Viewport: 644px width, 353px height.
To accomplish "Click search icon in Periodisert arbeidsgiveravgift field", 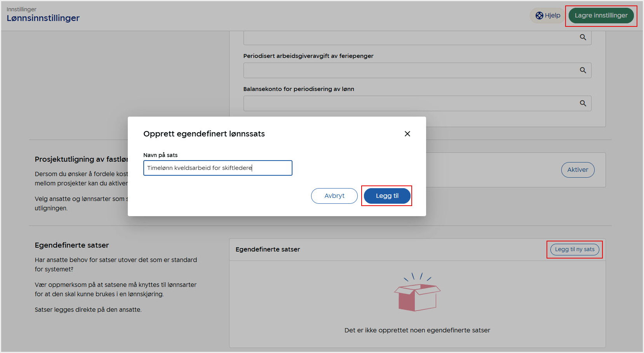I will click(583, 70).
